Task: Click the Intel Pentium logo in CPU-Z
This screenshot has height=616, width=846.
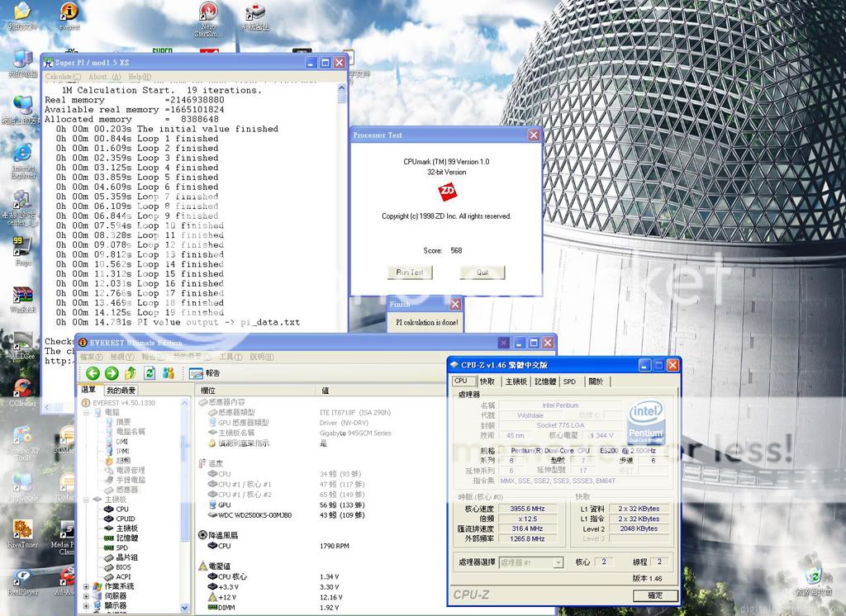Action: click(x=646, y=422)
